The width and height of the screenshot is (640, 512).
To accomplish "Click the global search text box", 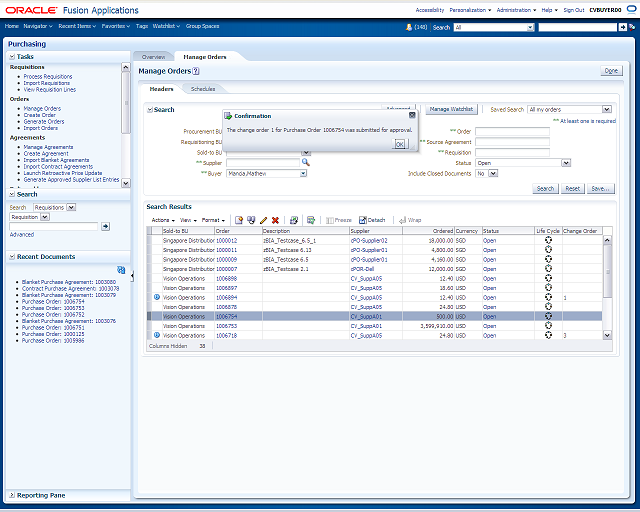I will 577,27.
